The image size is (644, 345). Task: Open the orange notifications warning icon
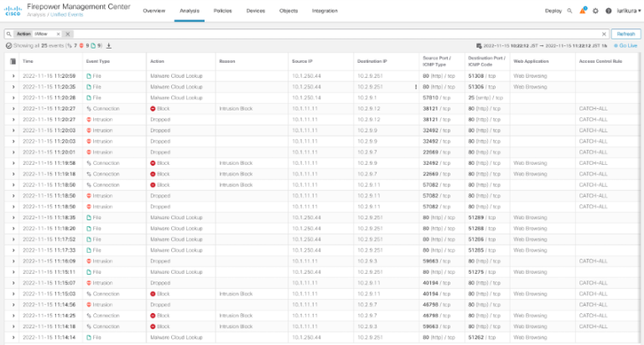click(583, 11)
